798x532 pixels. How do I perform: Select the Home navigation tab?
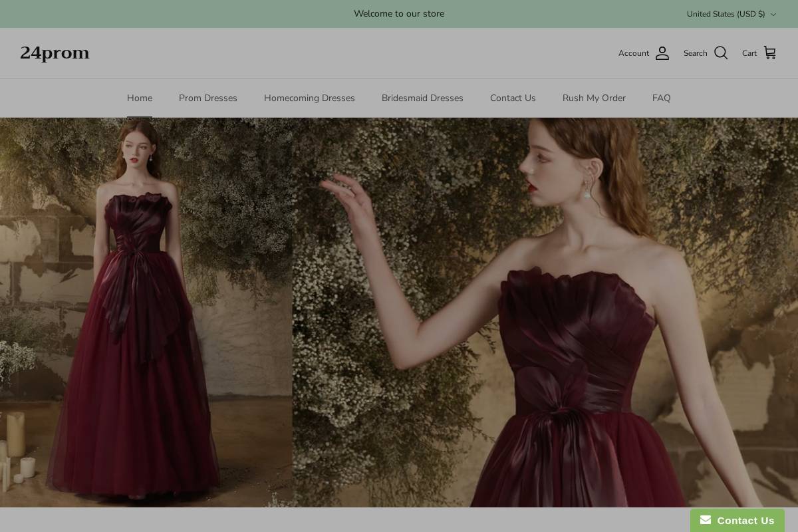point(140,98)
